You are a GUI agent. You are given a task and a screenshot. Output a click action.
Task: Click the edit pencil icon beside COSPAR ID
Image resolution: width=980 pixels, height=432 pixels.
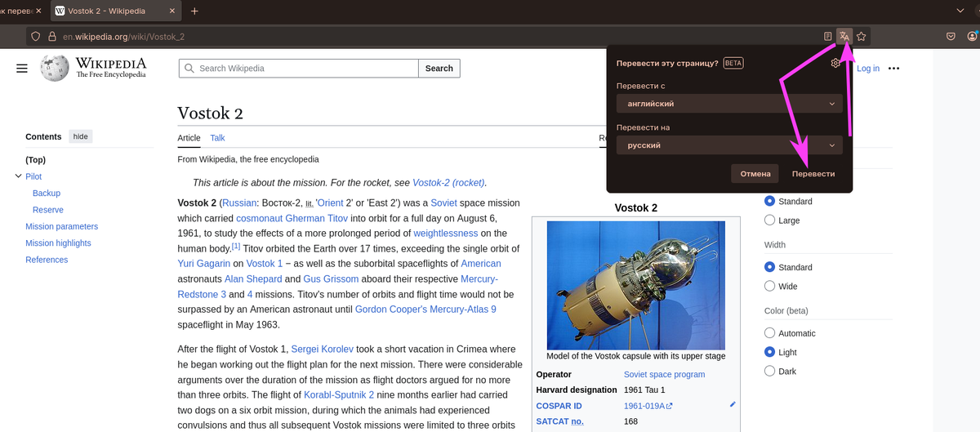(733, 404)
